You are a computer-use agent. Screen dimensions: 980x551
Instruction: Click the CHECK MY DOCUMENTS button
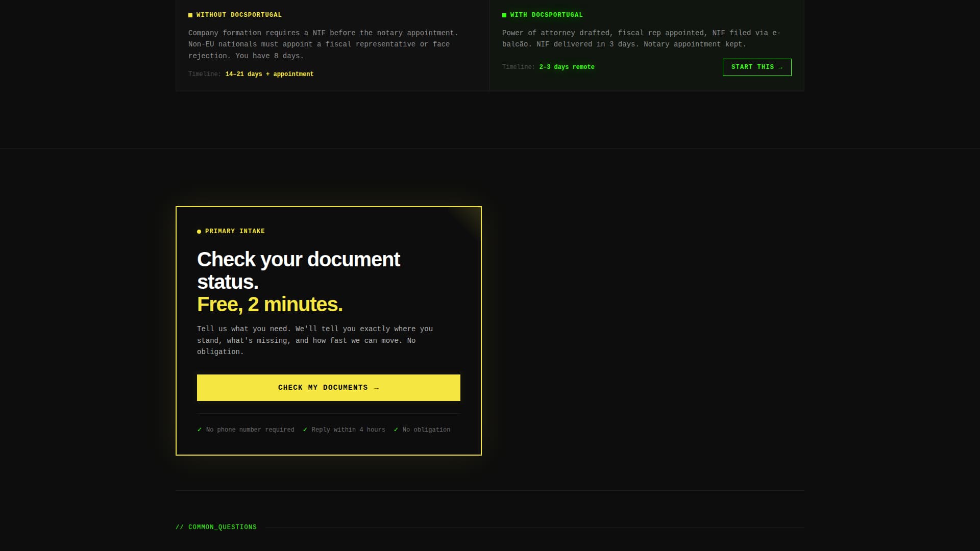[x=329, y=388]
